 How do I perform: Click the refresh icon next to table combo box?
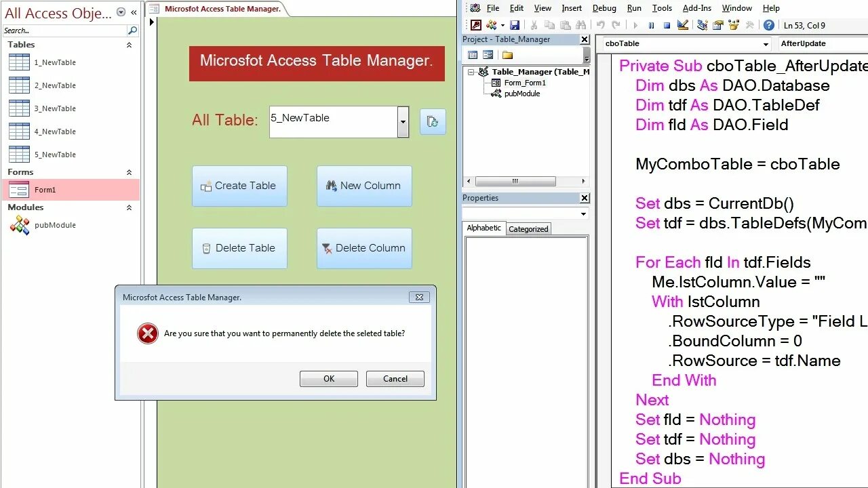433,121
